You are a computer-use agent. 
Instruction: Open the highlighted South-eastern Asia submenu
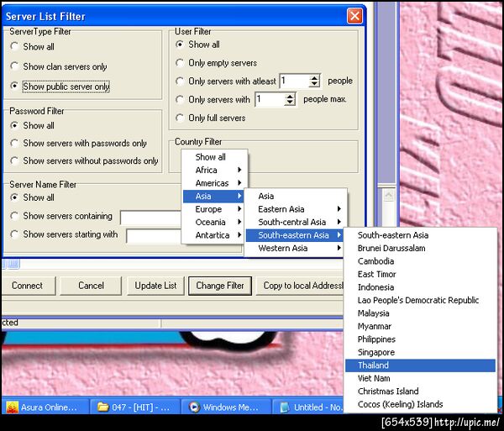(x=295, y=235)
